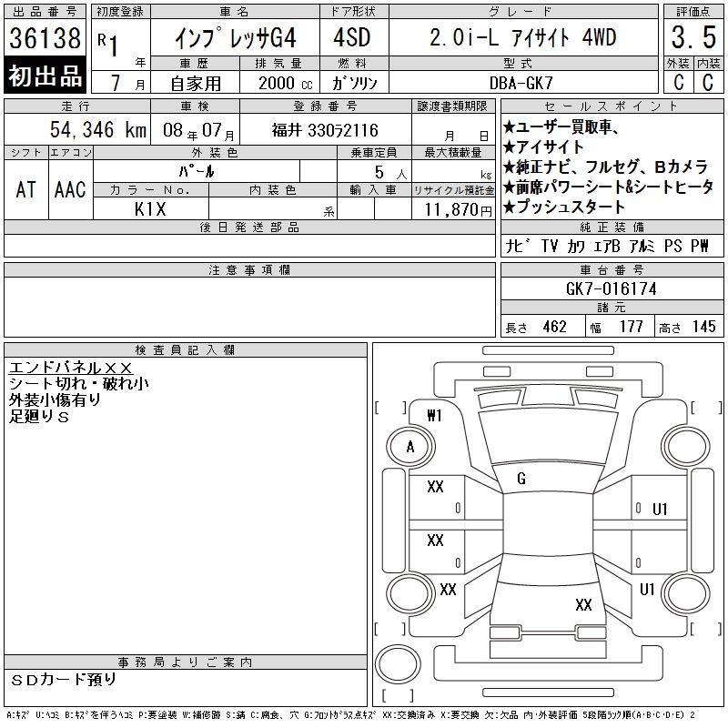Click length value 462

point(554,327)
